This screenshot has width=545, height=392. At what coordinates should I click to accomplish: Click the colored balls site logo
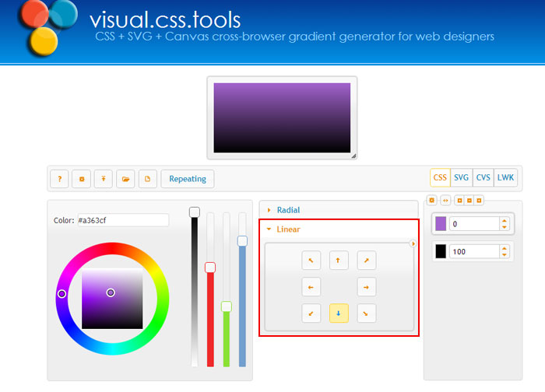pos(48,28)
